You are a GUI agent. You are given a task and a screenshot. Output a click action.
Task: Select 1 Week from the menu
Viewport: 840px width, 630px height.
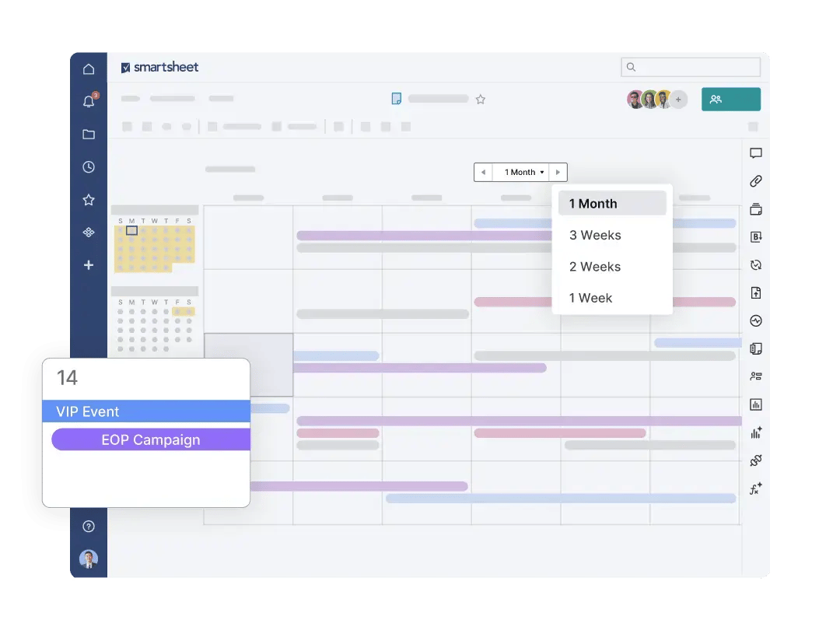591,298
